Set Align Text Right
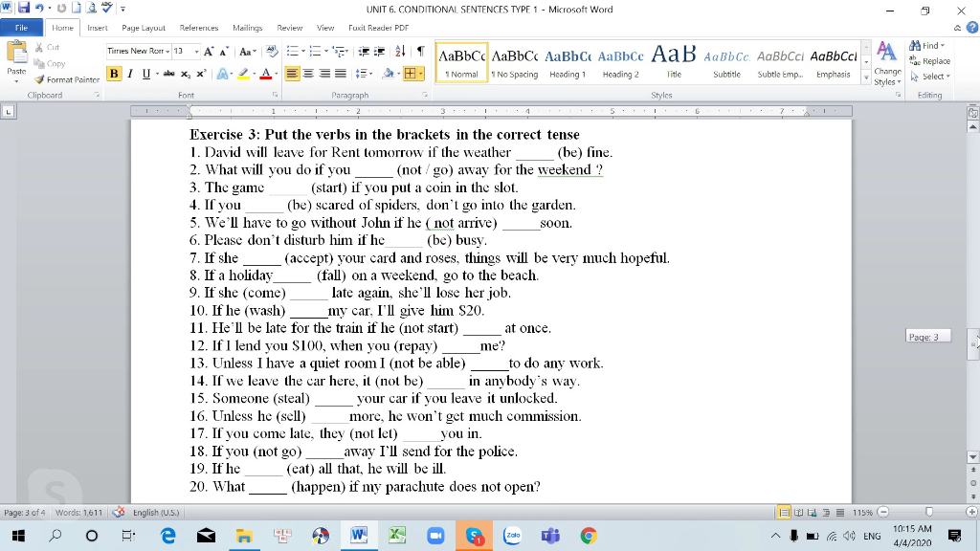The height and width of the screenshot is (551, 980). pos(324,74)
